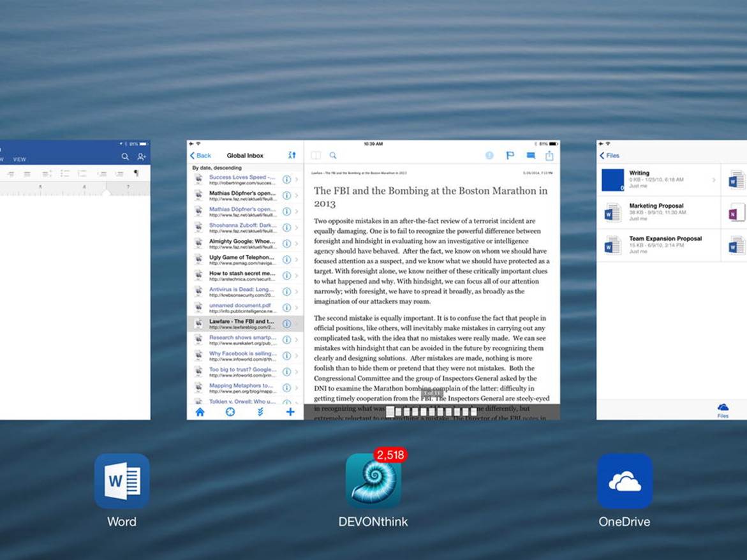Open the Word app icon
Image resolution: width=747 pixels, height=560 pixels.
pos(122,481)
